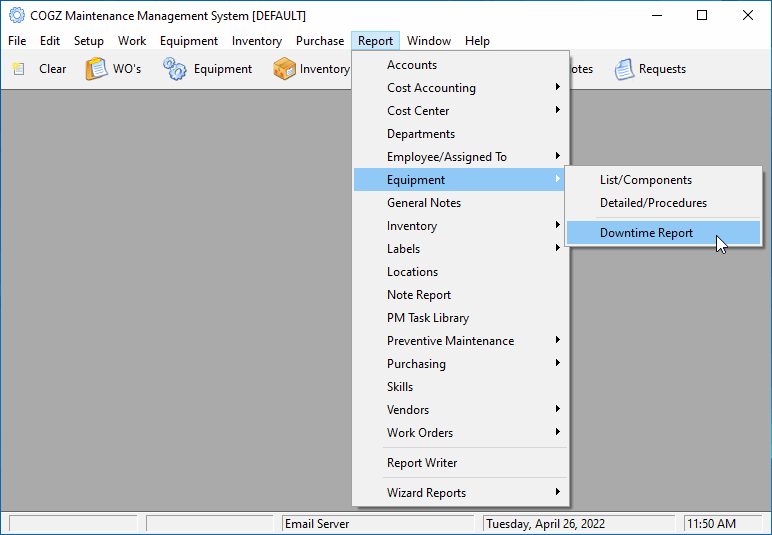
Task: Close the Report menu from the menu bar
Action: tap(375, 41)
